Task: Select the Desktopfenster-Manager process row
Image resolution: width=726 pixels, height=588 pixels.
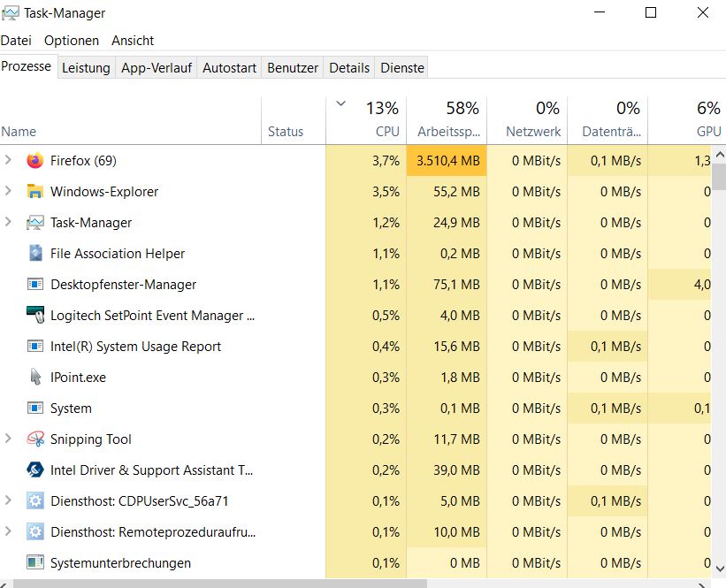Action: pyautogui.click(x=123, y=285)
